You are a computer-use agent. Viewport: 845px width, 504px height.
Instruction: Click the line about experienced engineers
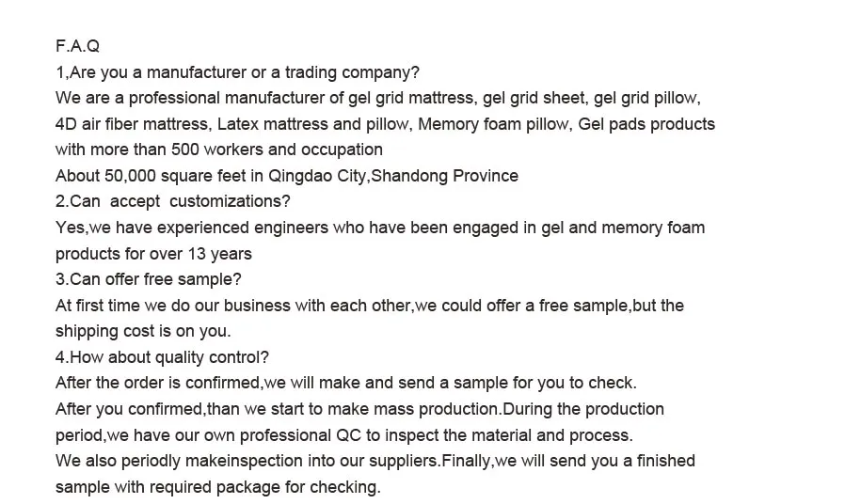click(379, 228)
